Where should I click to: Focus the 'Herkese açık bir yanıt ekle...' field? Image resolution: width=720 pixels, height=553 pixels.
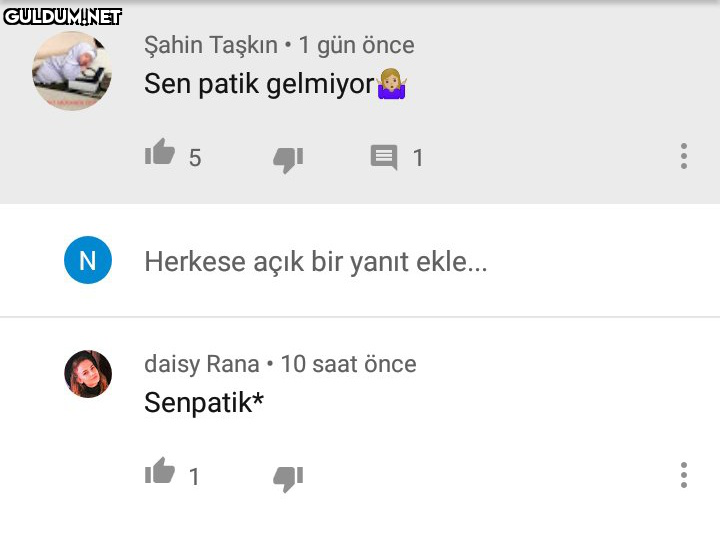pyautogui.click(x=316, y=262)
